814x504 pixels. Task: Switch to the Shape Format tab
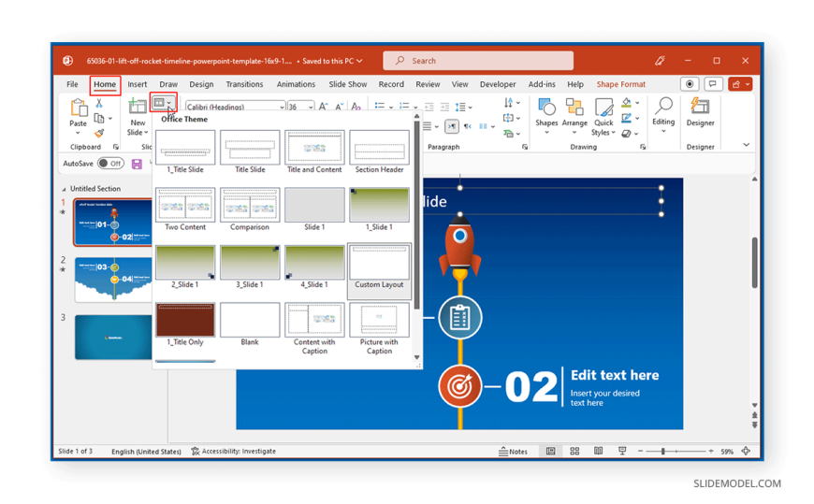(x=620, y=84)
